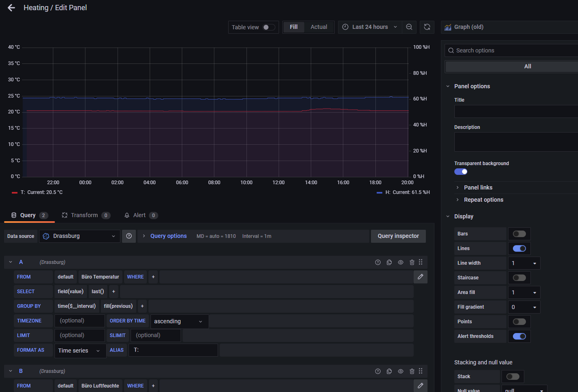Delete query B
Screen dimensions: 578x392
point(412,371)
